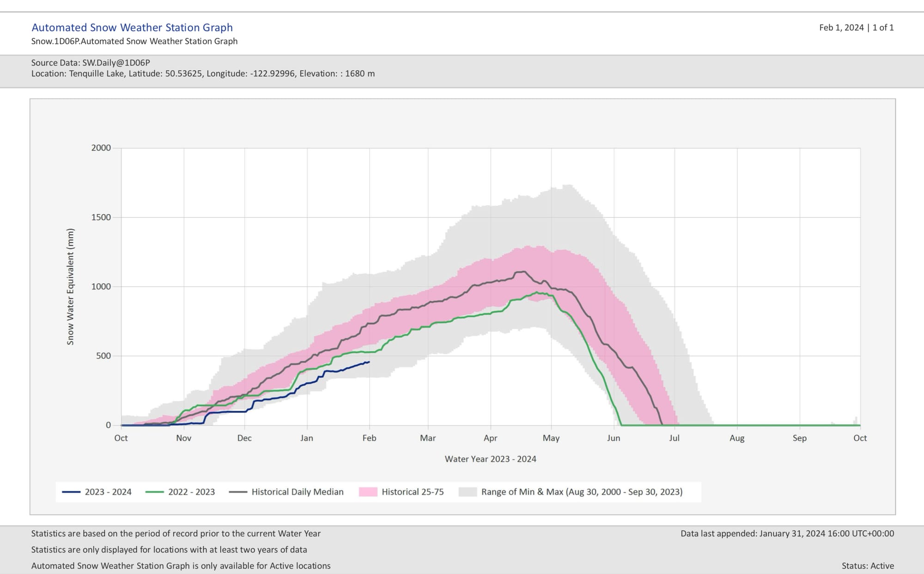
Task: Click the Historical 25-75 legend label
Action: point(413,492)
